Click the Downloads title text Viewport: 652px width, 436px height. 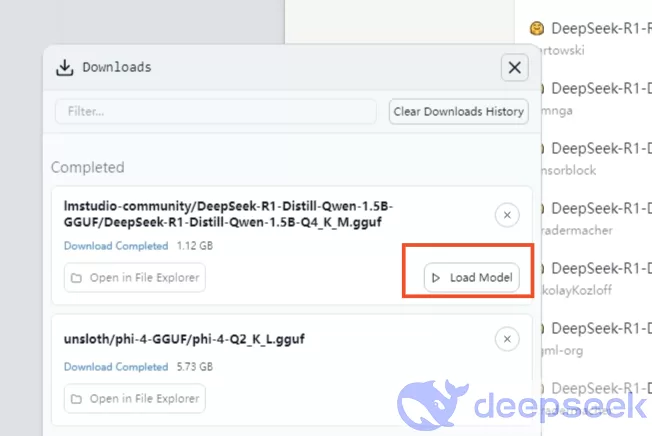click(x=117, y=67)
